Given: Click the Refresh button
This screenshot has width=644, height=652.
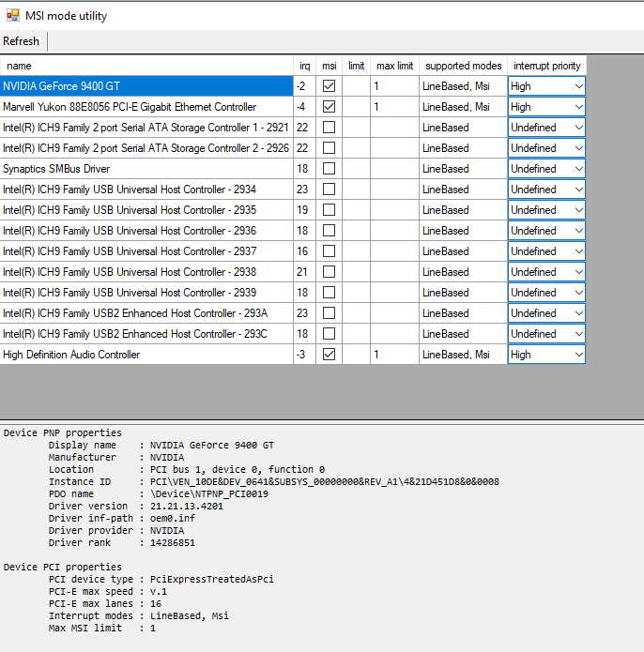Looking at the screenshot, I should [21, 41].
